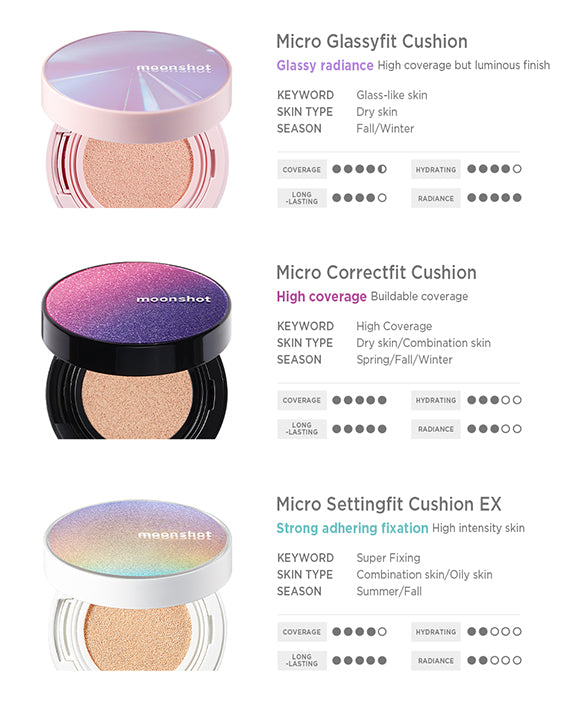Click the moonshot logo on black compact

pyautogui.click(x=173, y=299)
